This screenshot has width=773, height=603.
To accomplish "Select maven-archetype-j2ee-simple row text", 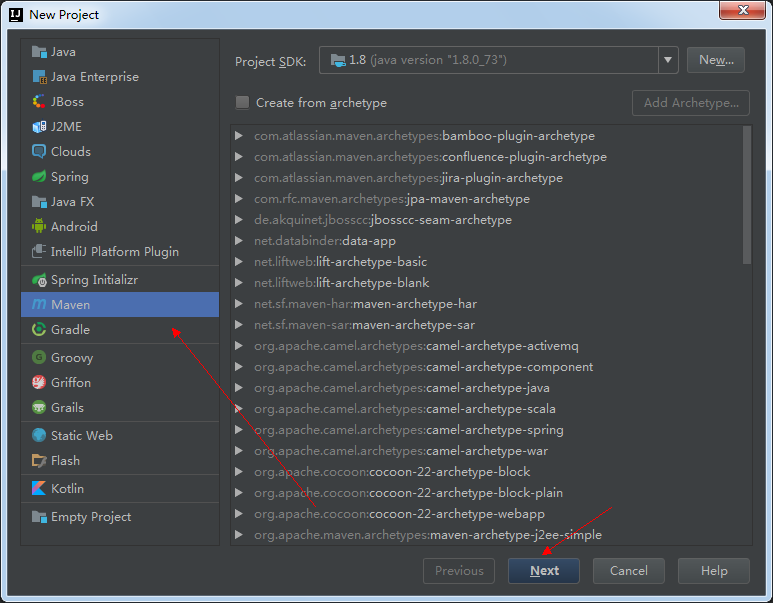I will coord(428,535).
